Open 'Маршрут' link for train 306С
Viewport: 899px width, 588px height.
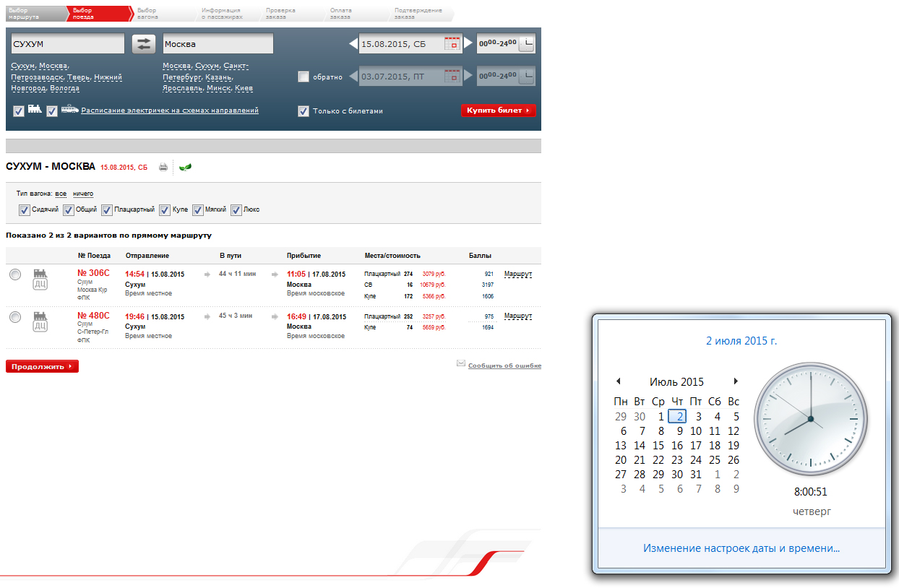pyautogui.click(x=517, y=275)
